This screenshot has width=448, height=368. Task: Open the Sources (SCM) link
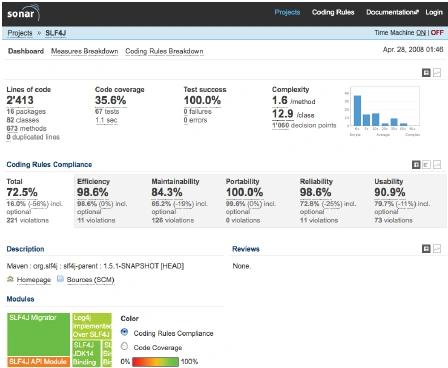point(90,280)
